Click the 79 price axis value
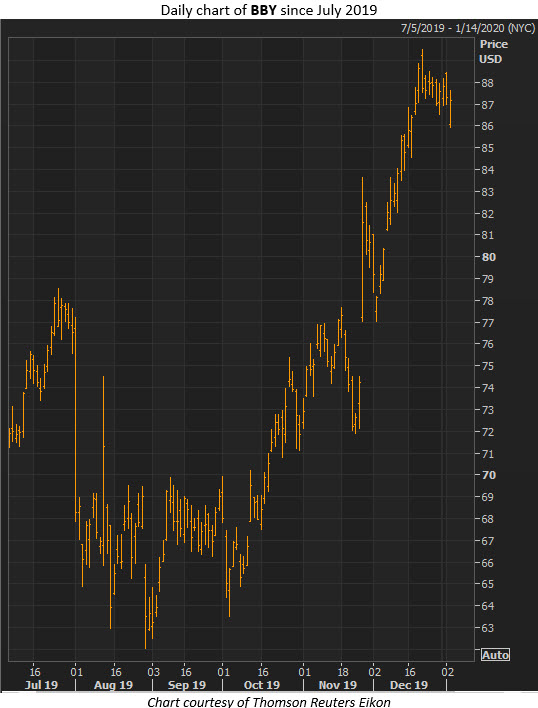Image resolution: width=538 pixels, height=708 pixels. (x=488, y=279)
